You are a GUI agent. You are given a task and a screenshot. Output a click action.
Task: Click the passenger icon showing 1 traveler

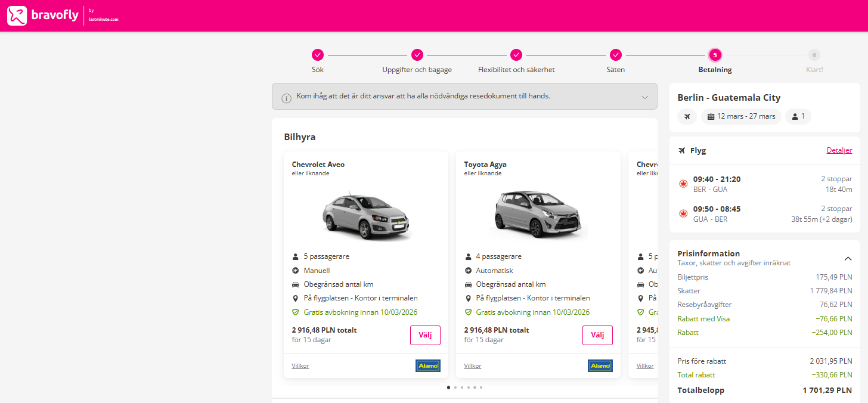[x=795, y=116]
